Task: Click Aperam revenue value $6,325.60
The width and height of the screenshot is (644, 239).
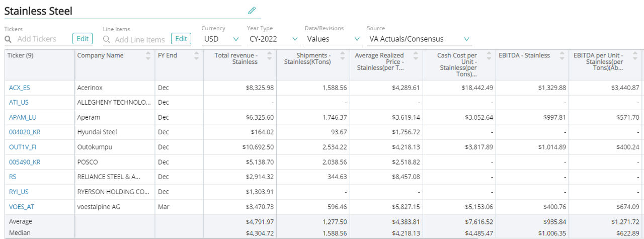Action: click(x=260, y=117)
